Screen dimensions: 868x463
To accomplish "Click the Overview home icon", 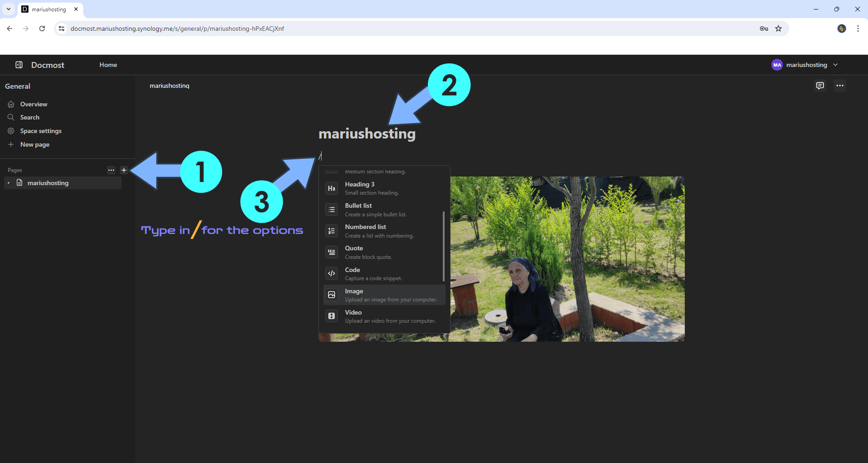I will click(11, 104).
